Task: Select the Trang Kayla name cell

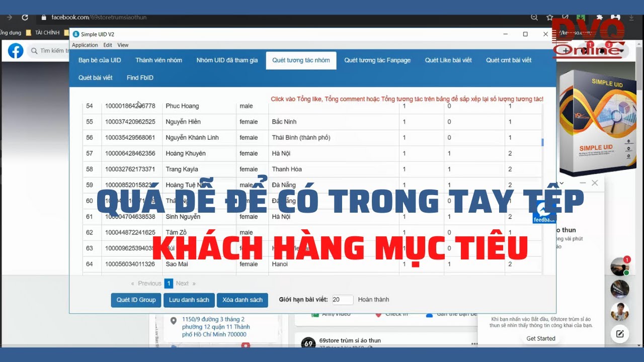Action: point(199,169)
